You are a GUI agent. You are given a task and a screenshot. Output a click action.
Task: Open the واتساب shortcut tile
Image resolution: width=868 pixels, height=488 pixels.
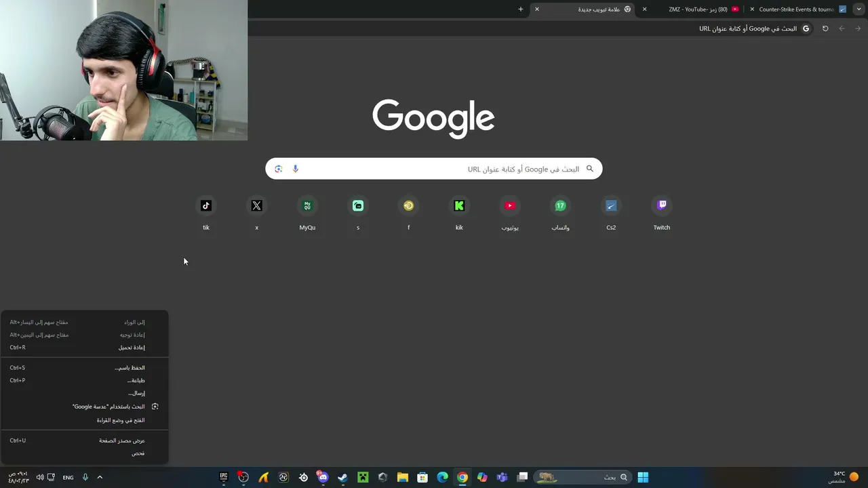tap(561, 213)
